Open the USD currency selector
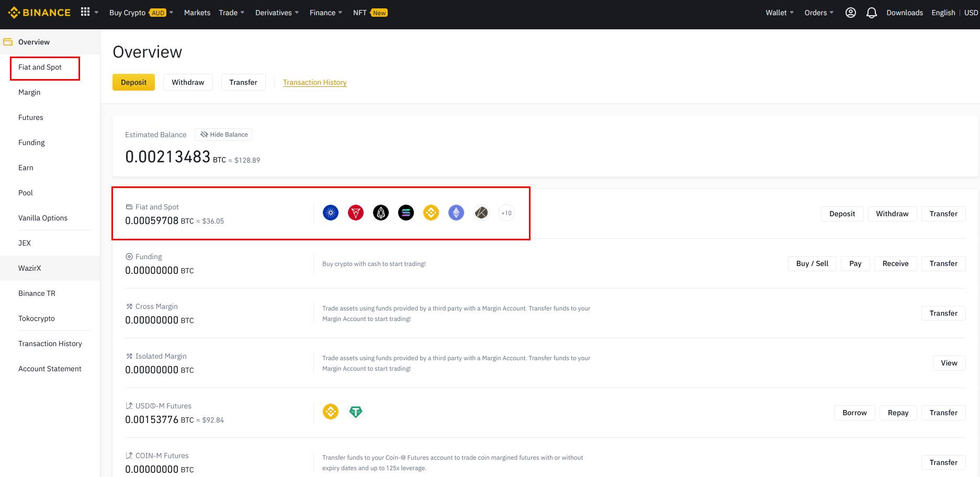980x477 pixels. point(971,13)
